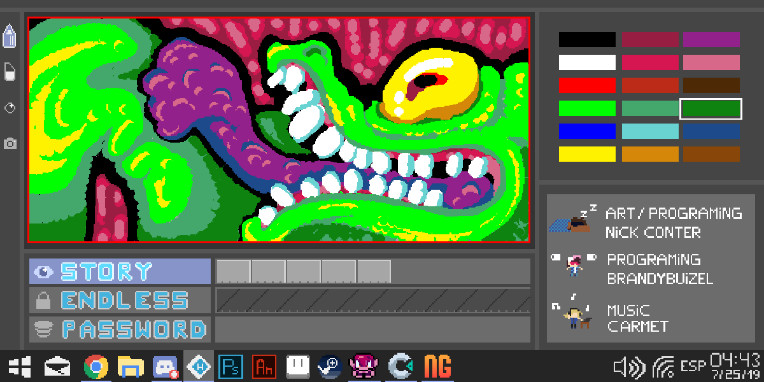This screenshot has width=764, height=382.
Task: Click the monster artwork canvas
Action: click(279, 130)
